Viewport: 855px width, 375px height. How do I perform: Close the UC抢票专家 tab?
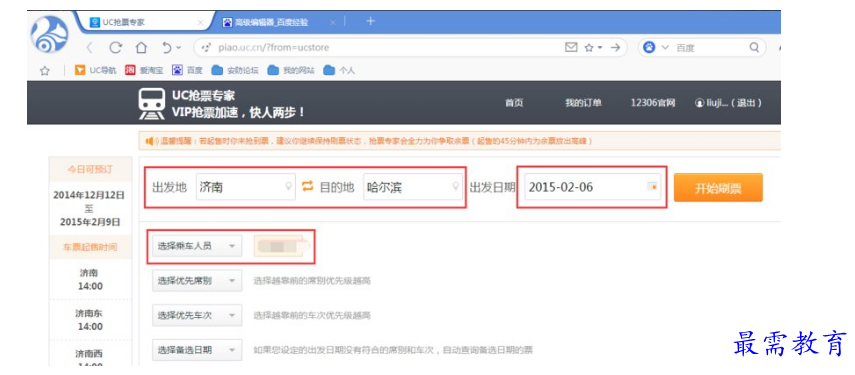(200, 22)
